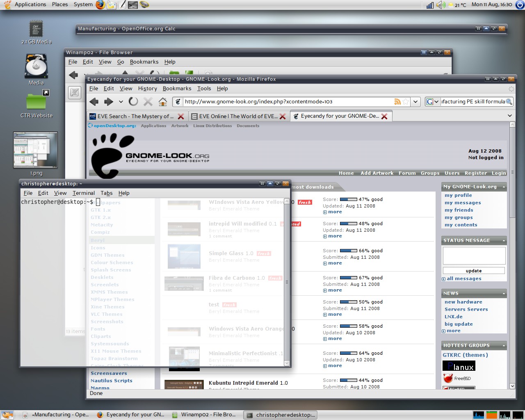Collapse the NEWS panel

pyautogui.click(x=504, y=294)
